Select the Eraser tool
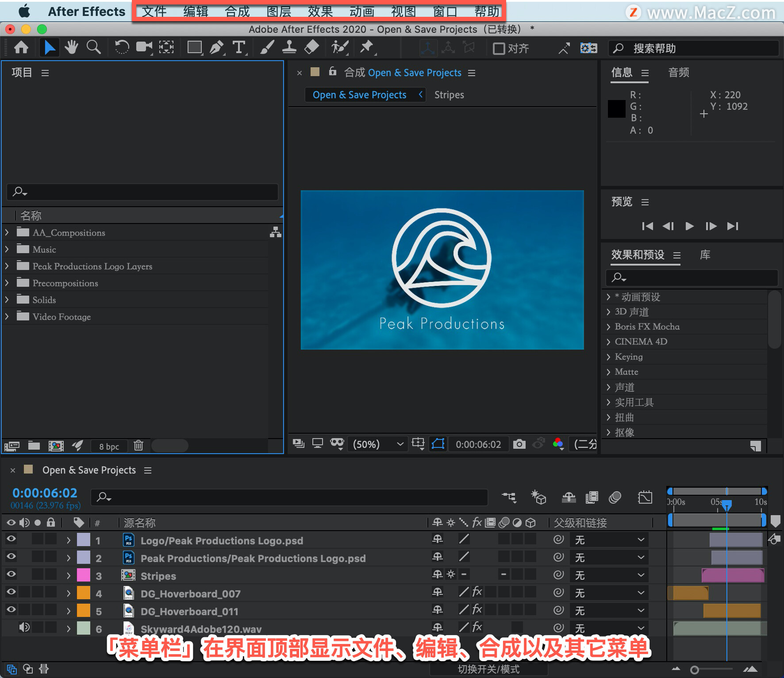The width and height of the screenshot is (784, 678). point(311,47)
